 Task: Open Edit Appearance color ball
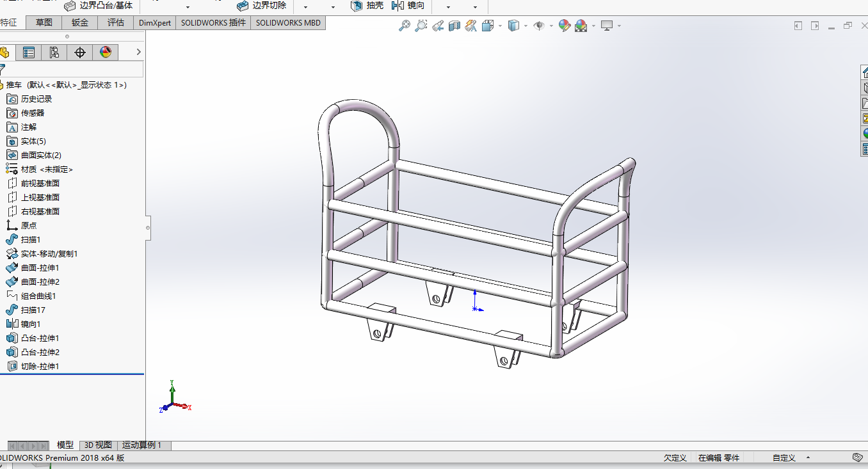pos(564,26)
